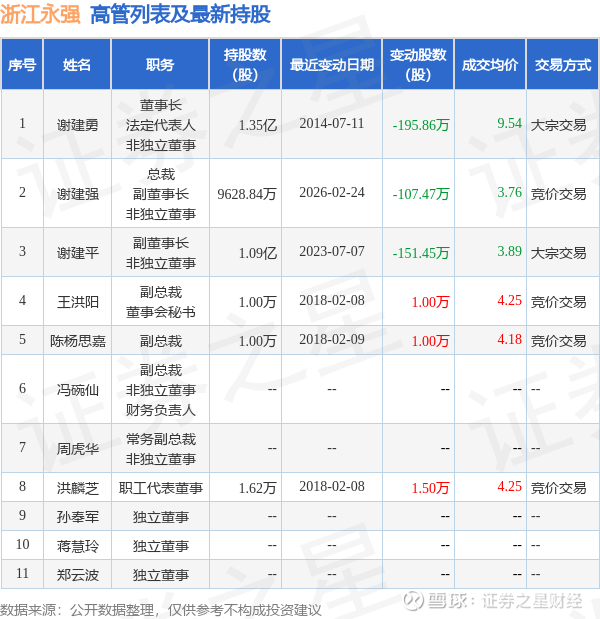
Task: Click the average price 9.54
Action: (509, 123)
